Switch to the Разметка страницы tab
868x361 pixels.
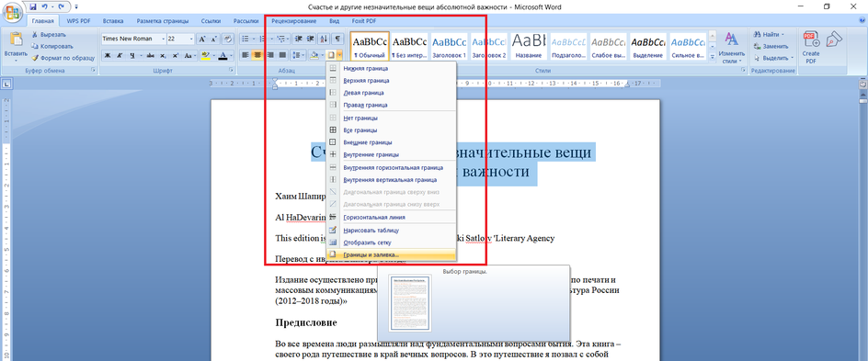coord(162,21)
